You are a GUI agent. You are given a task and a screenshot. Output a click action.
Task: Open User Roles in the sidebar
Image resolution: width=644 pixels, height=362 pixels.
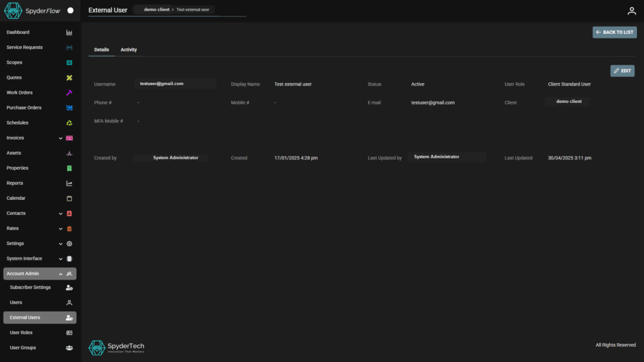tap(21, 332)
